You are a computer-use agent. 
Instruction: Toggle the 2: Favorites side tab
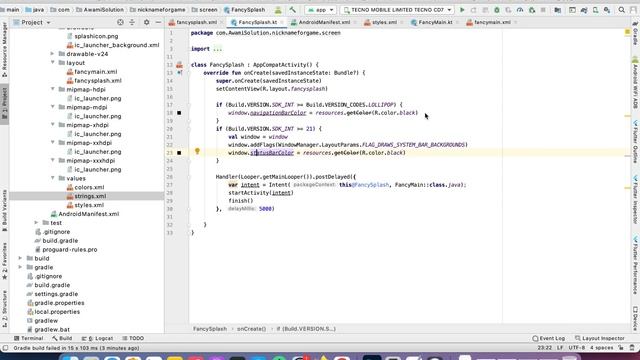(x=4, y=261)
